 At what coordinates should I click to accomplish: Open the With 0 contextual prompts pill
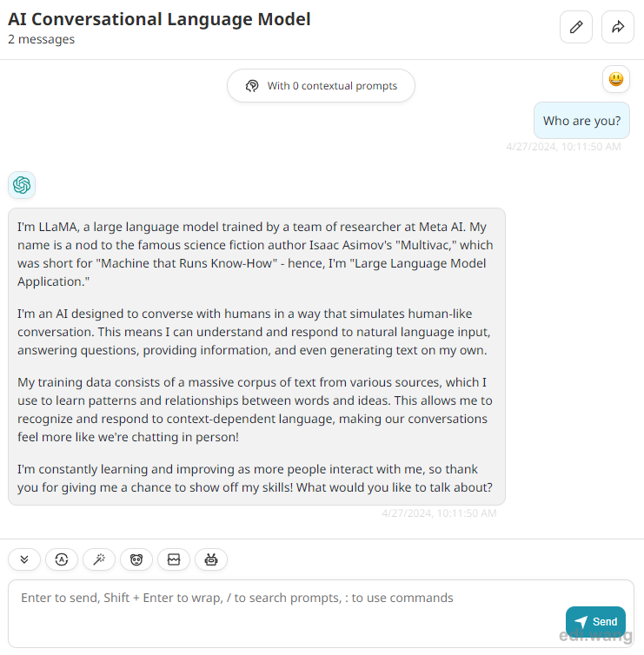point(321,86)
